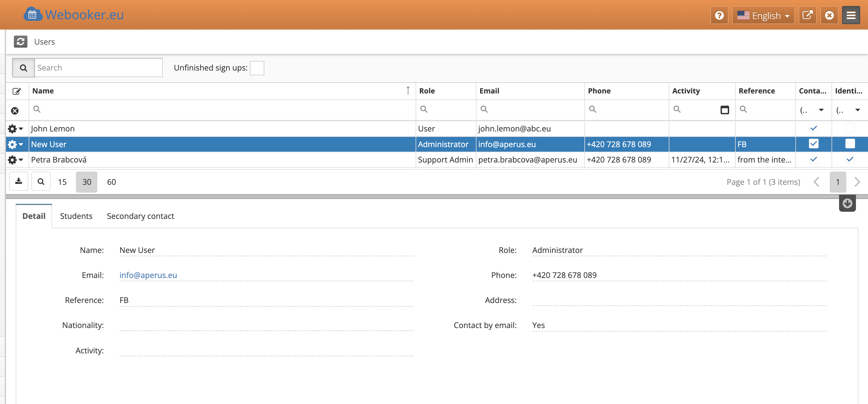Viewport: 868px width, 404px height.
Task: Open the help question mark icon
Action: click(x=719, y=15)
